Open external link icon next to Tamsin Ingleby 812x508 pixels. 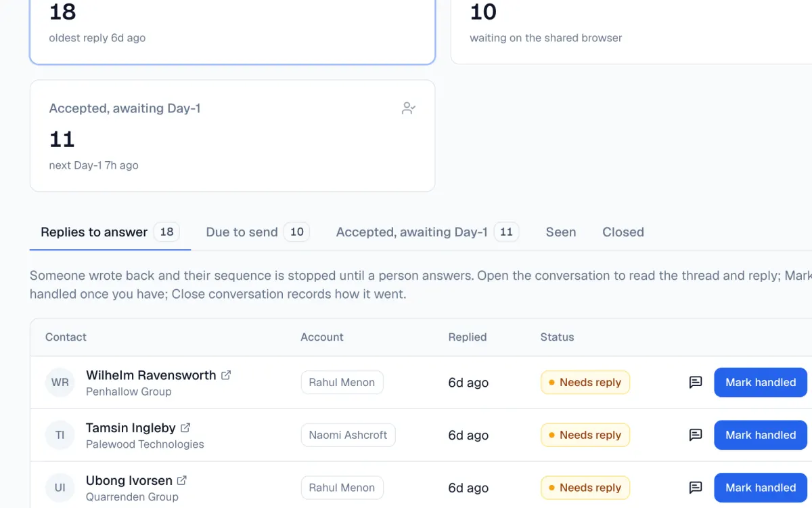coord(185,428)
